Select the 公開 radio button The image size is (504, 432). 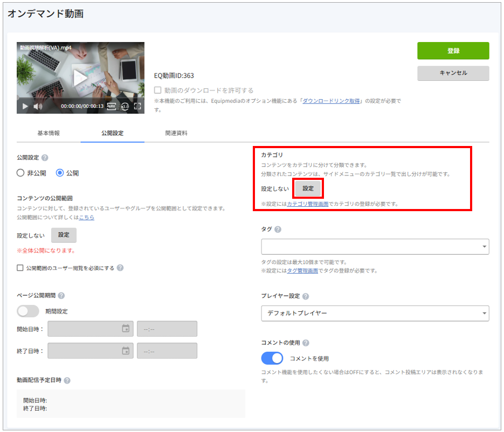coord(60,173)
